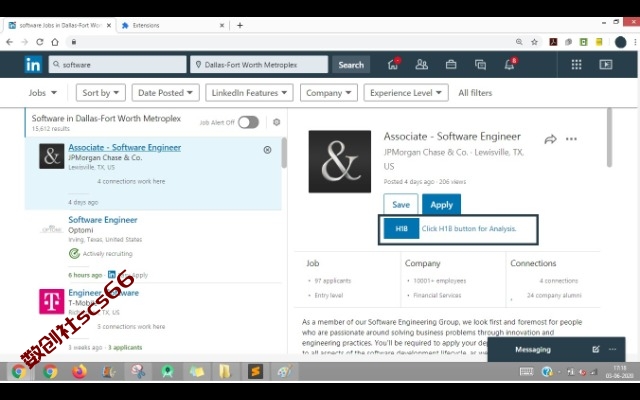
Task: Open the Optomi Software Engineer job link
Action: coord(103,220)
